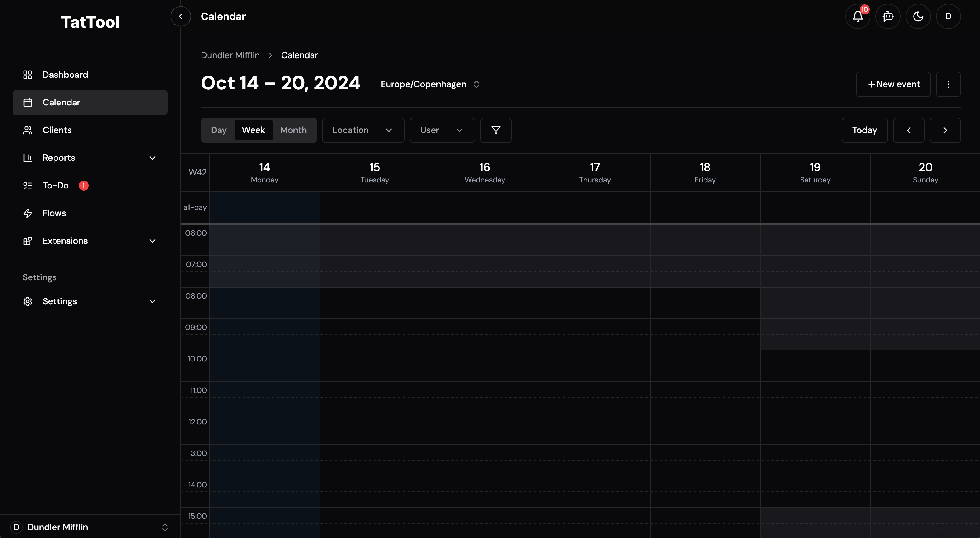Open the chat assistant bot icon
This screenshot has height=538, width=980.
click(x=887, y=16)
